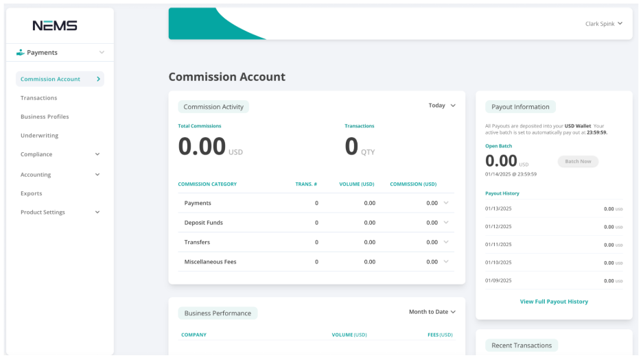The image size is (643, 364).
Task: Open the Clark Spink user menu
Action: coord(604,23)
